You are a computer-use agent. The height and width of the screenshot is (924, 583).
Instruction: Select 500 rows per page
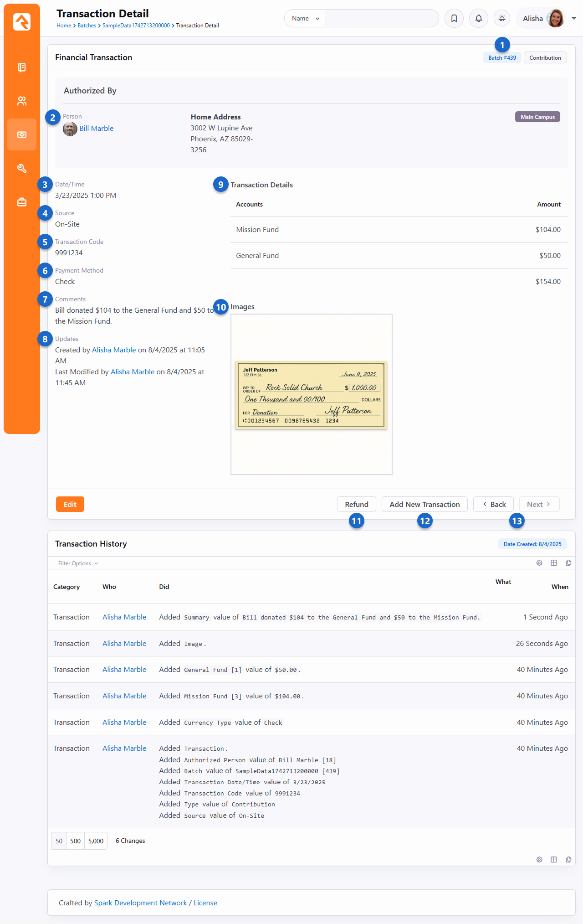point(75,841)
